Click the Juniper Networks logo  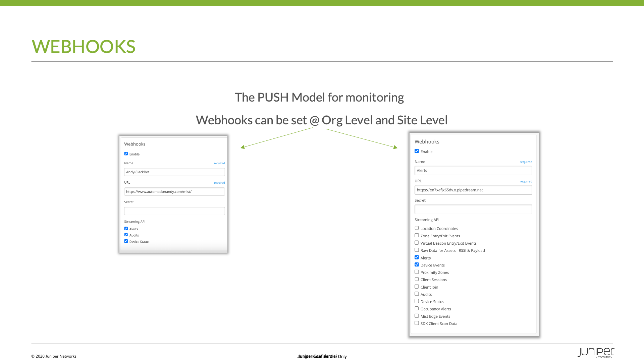point(595,353)
